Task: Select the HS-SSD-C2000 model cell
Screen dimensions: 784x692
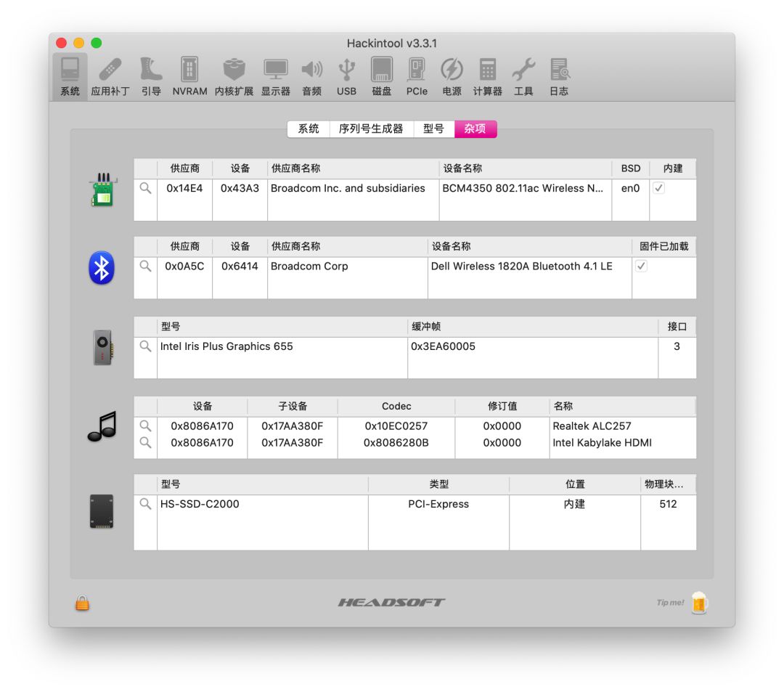Action: point(263,504)
